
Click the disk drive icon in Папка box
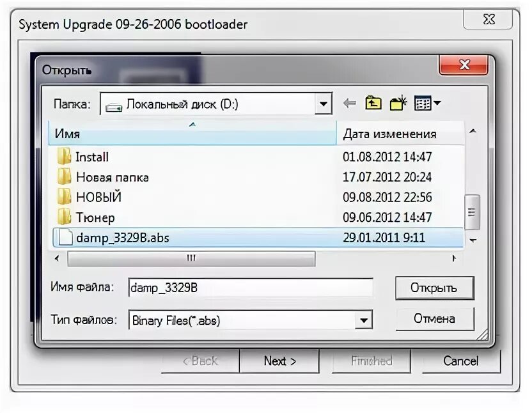113,104
